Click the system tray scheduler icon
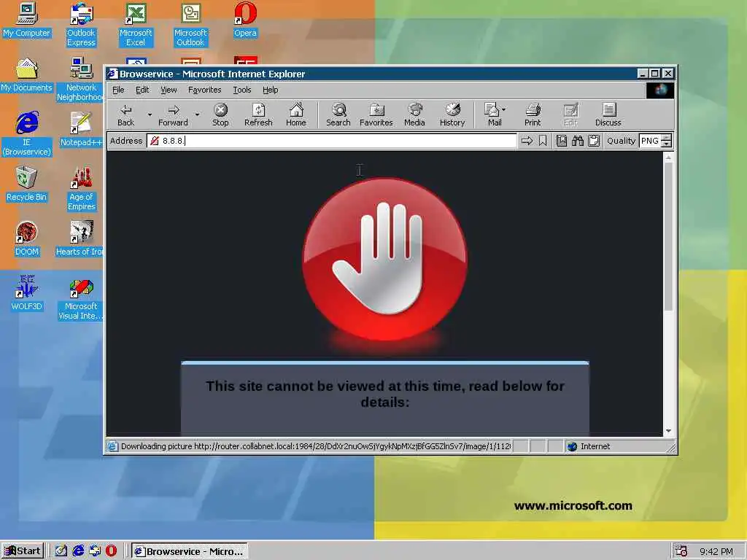 point(681,551)
